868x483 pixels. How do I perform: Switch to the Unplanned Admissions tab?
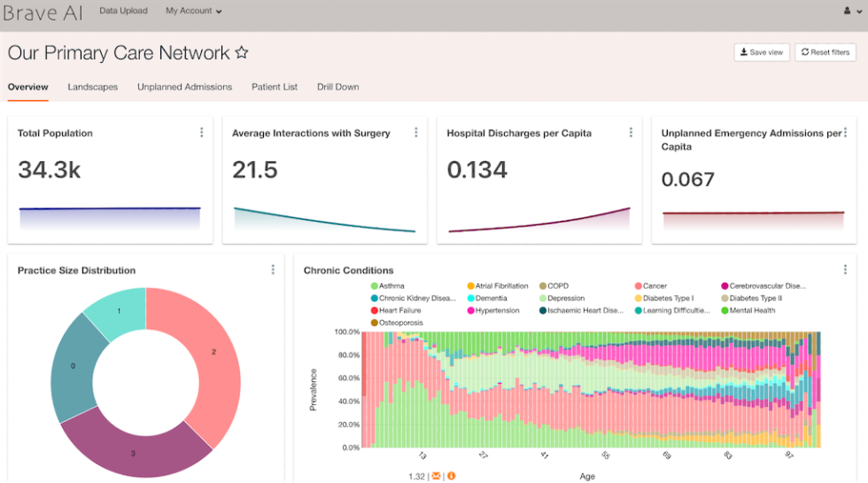[184, 87]
